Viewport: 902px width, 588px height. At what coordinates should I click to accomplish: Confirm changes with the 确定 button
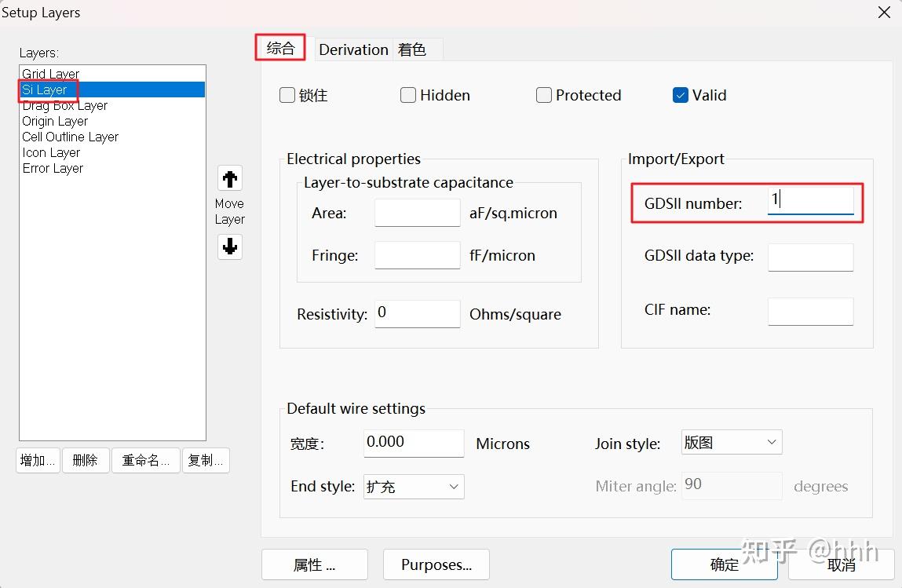pyautogui.click(x=723, y=564)
